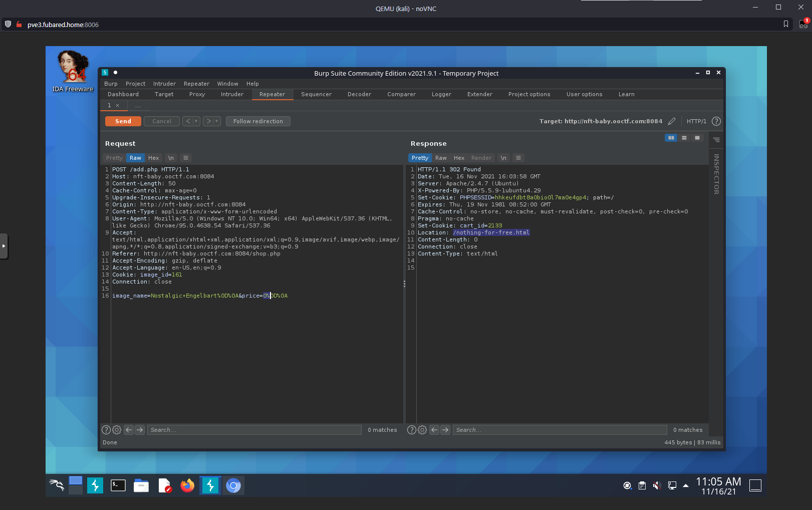Open Repeater help question mark icon
The width and height of the screenshot is (812, 510).
pyautogui.click(x=716, y=121)
